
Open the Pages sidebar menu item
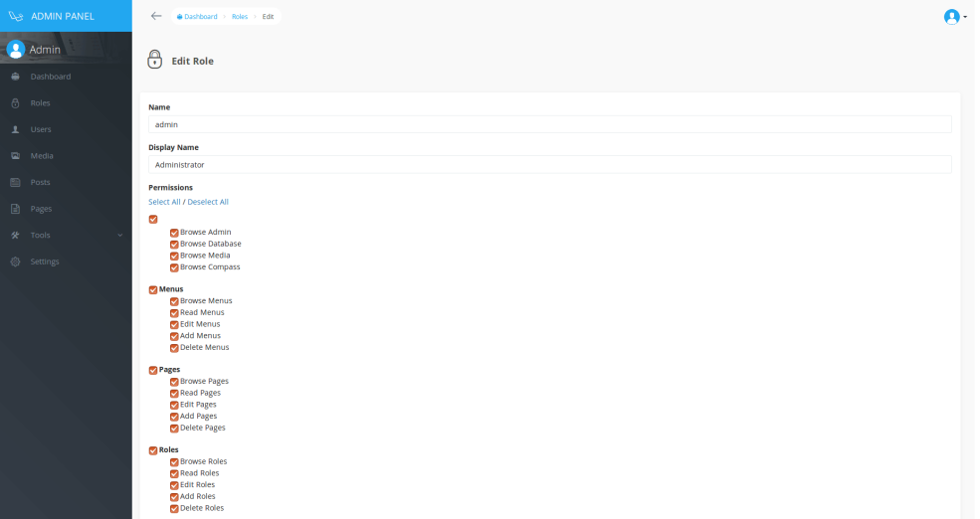coord(41,209)
